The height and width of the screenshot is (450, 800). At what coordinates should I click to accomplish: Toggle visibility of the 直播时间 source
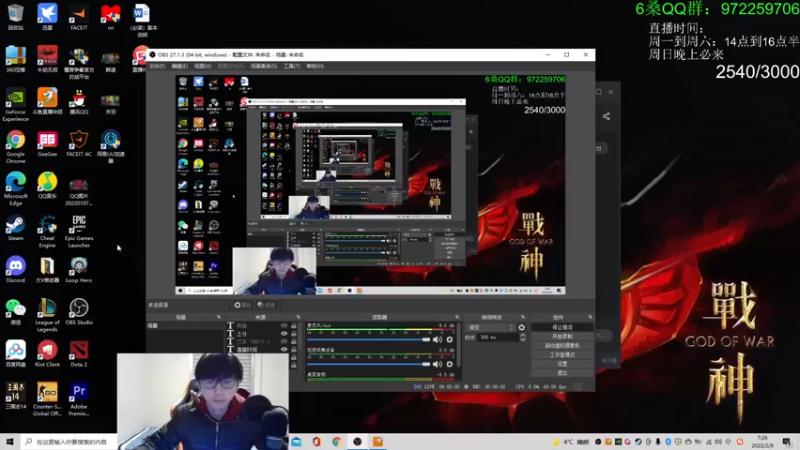click(284, 349)
